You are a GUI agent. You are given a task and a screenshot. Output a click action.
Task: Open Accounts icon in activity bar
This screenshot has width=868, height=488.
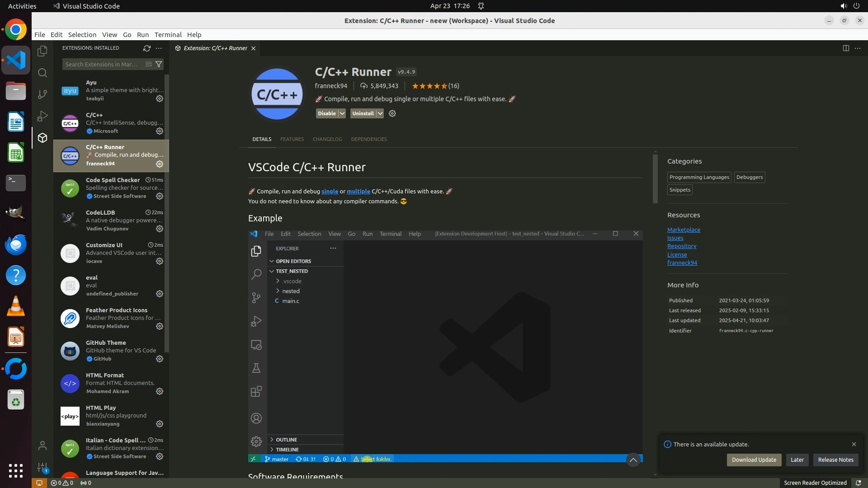(x=42, y=446)
